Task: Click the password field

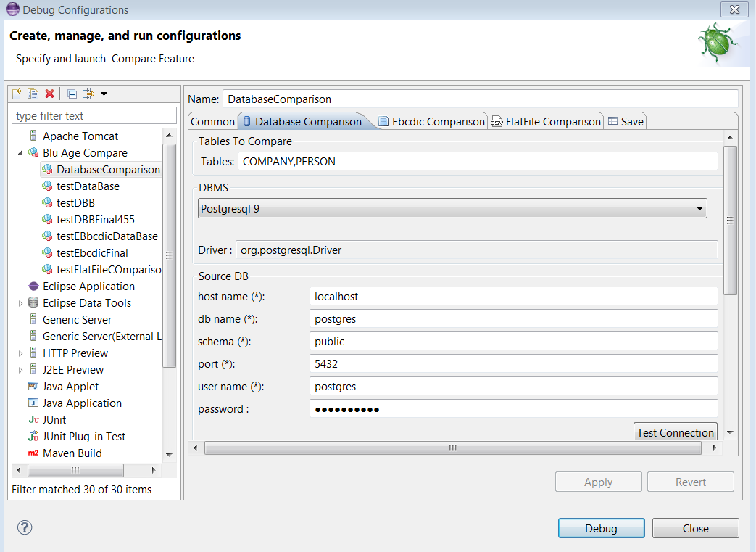Action: (513, 408)
